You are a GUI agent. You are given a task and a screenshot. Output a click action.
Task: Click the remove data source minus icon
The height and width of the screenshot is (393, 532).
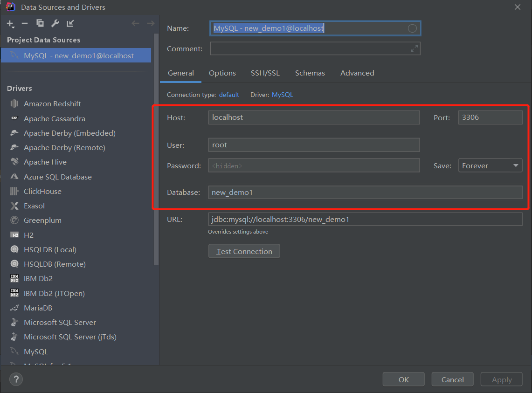coord(25,23)
